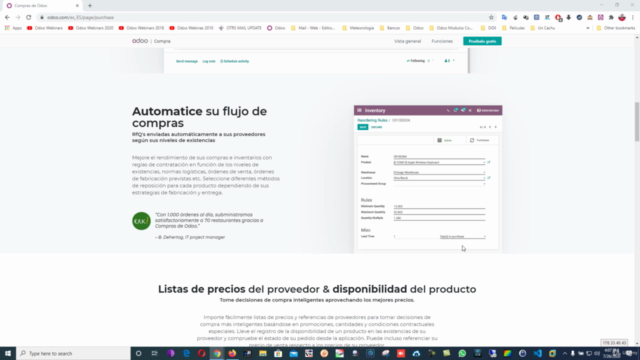The width and height of the screenshot is (640, 360).
Task: Click the Odoo logo in site header
Action: 140,41
